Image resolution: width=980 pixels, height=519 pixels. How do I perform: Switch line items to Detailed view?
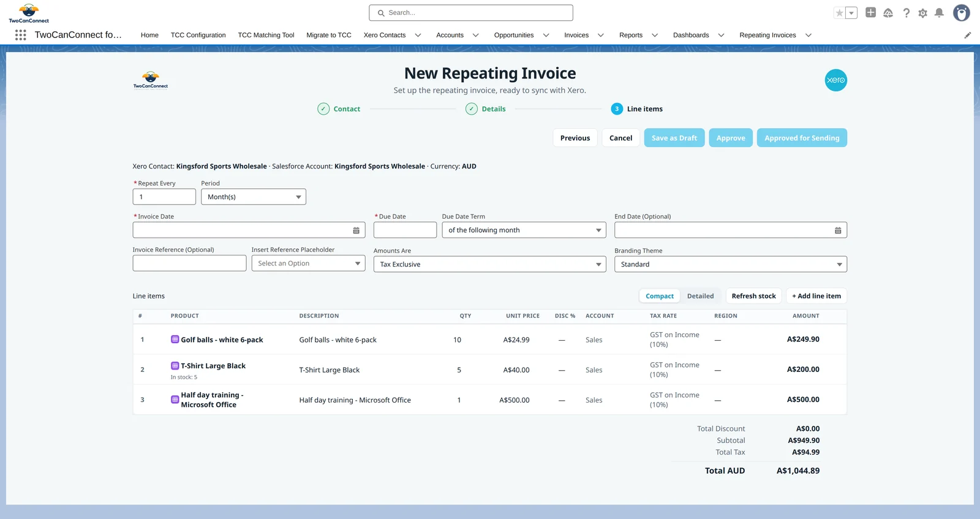click(x=700, y=296)
